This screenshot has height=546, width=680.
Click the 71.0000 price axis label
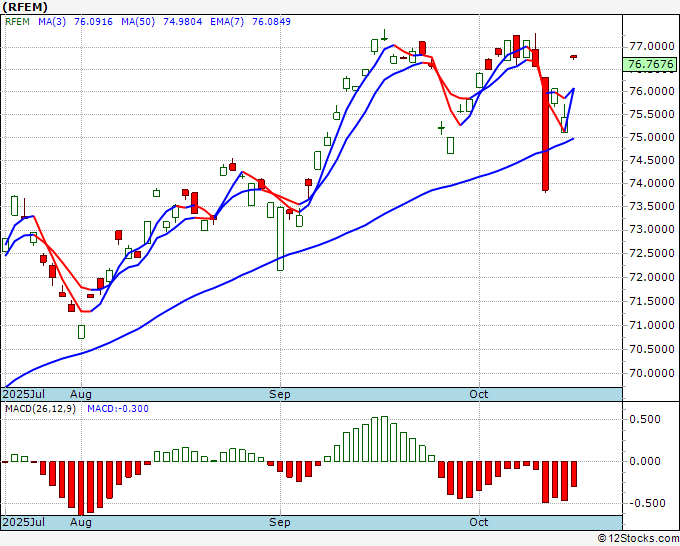pyautogui.click(x=652, y=325)
